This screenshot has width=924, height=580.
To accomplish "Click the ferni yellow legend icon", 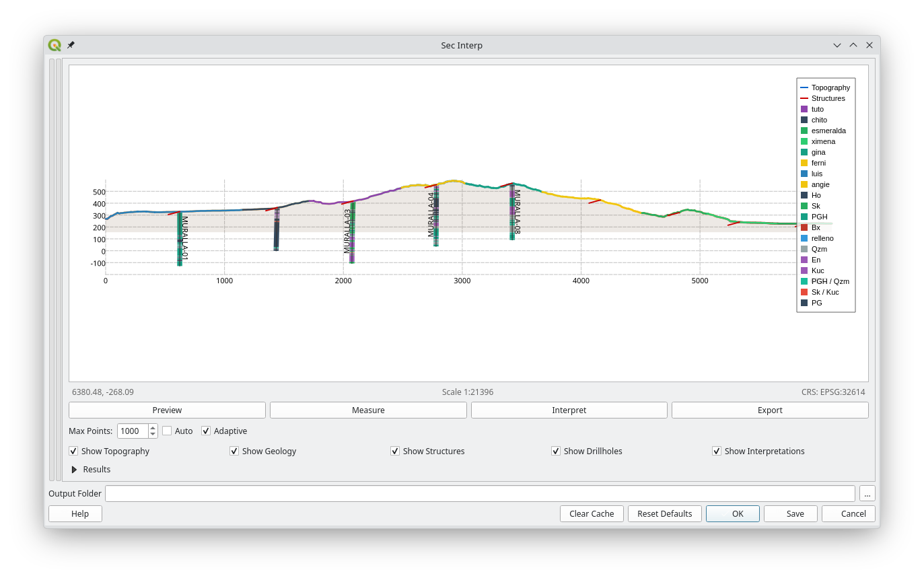I will click(804, 163).
